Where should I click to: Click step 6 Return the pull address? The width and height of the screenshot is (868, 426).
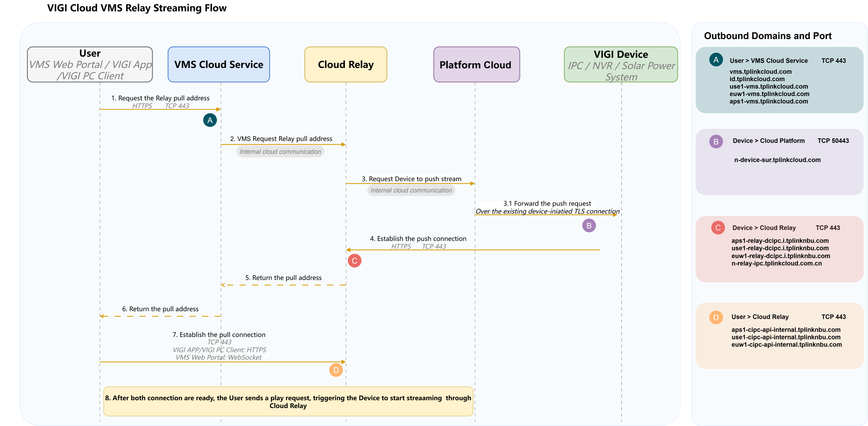click(x=161, y=309)
